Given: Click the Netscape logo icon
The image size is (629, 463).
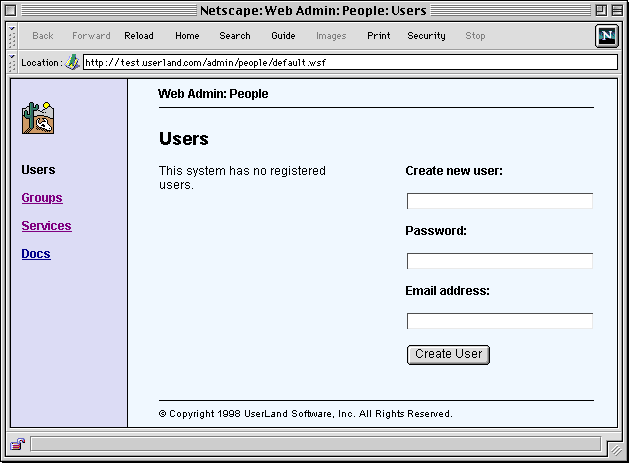Looking at the screenshot, I should pos(606,36).
